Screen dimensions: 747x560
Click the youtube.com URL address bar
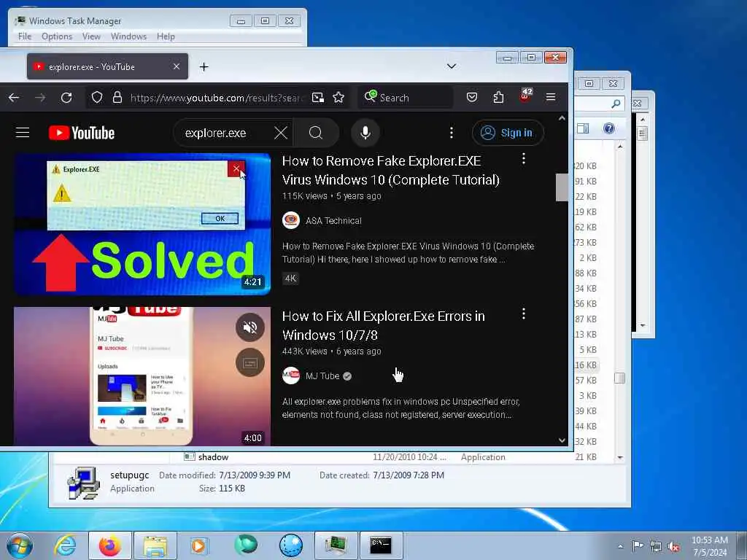click(x=215, y=98)
